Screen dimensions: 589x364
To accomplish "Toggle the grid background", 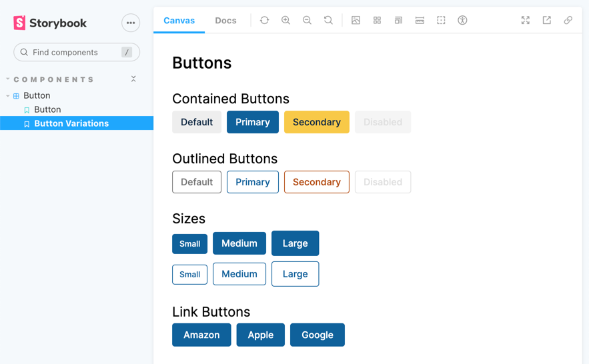I will (377, 21).
